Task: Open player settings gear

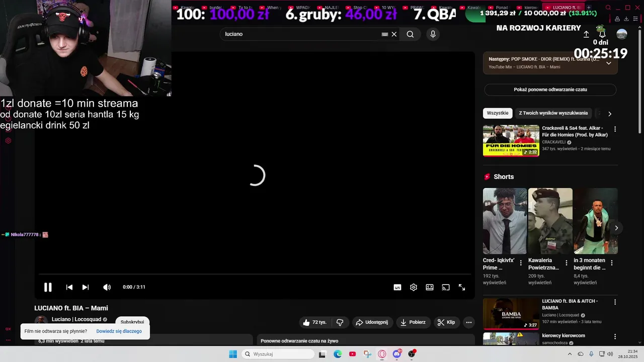Action: pos(414,287)
